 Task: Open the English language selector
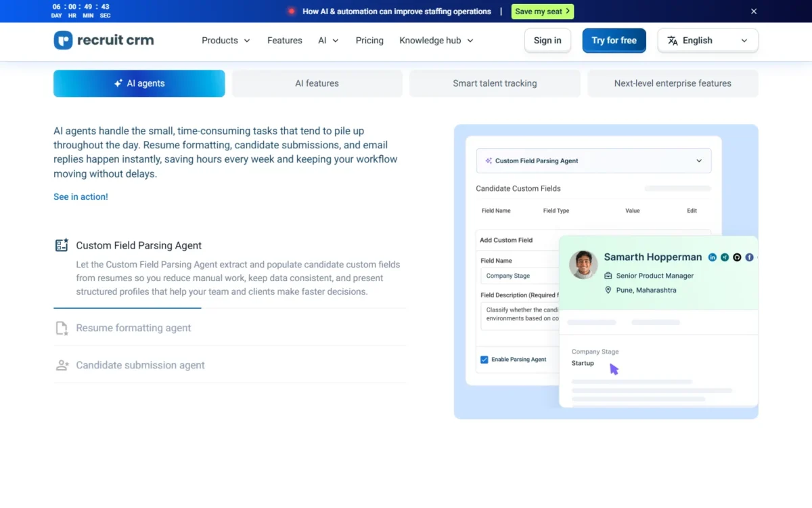(x=708, y=41)
